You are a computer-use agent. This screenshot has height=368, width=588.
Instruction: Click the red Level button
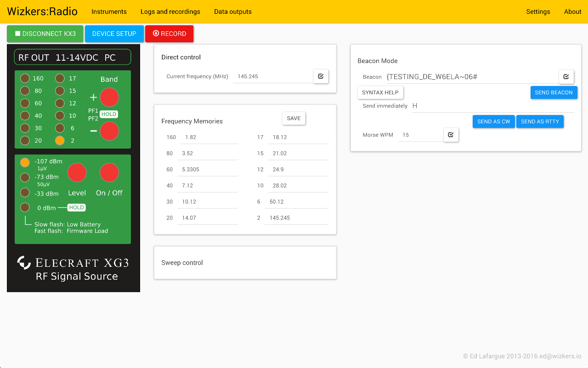77,172
